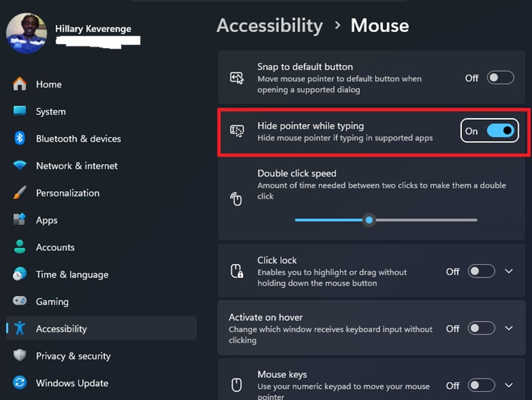
Task: Turn off Hide pointer while typing toggle
Action: pyautogui.click(x=500, y=131)
